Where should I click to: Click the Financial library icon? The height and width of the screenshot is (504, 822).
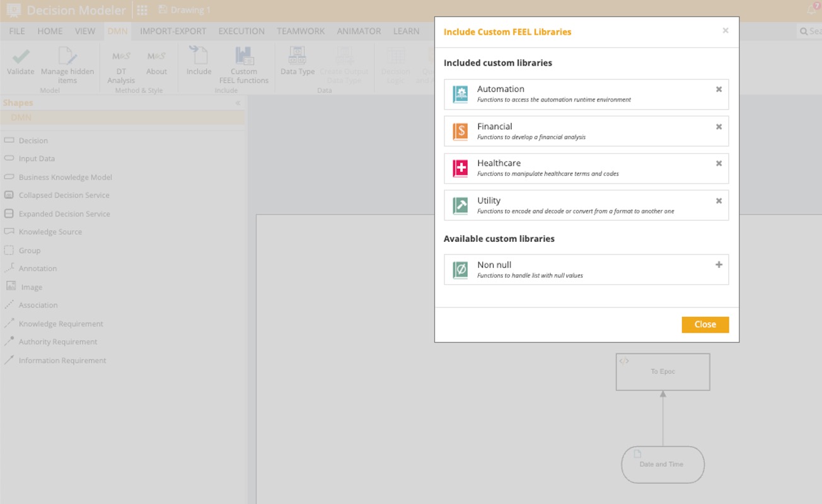(461, 132)
